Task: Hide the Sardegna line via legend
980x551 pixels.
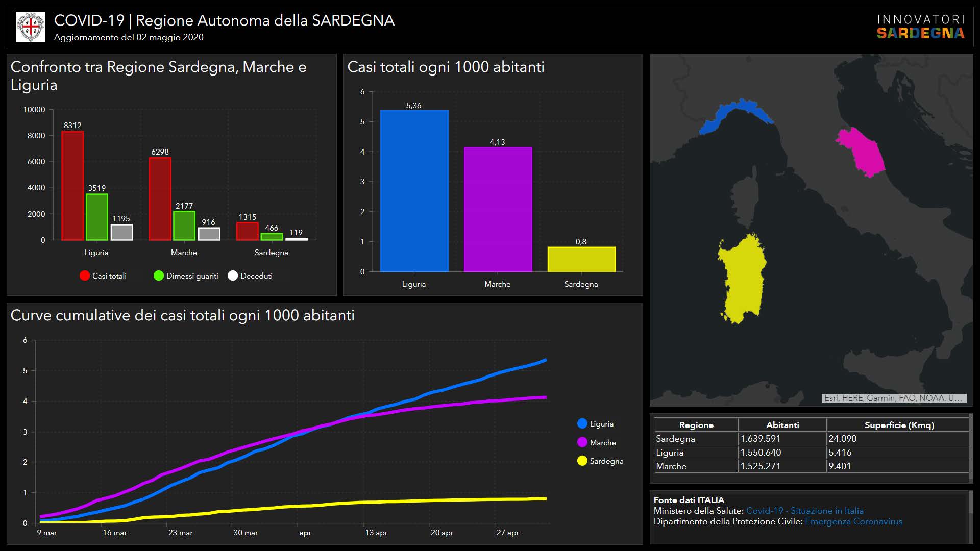Action: [582, 461]
